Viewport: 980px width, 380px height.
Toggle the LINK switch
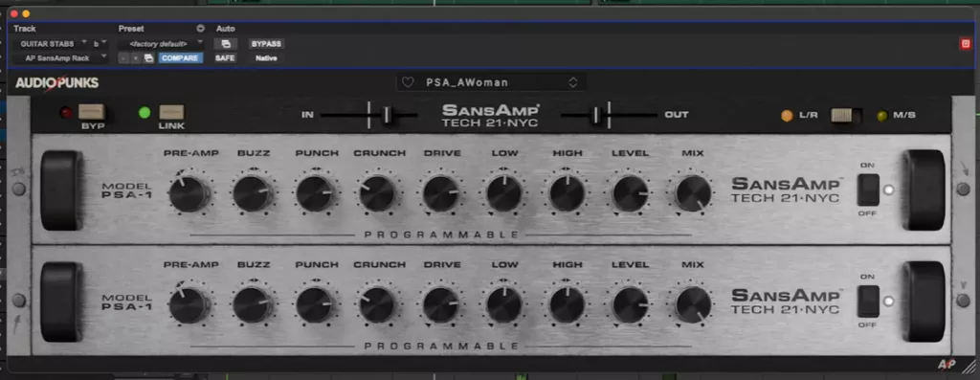pyautogui.click(x=171, y=113)
